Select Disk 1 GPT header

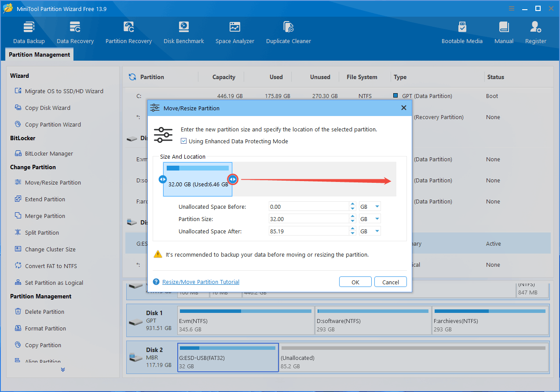(x=152, y=321)
